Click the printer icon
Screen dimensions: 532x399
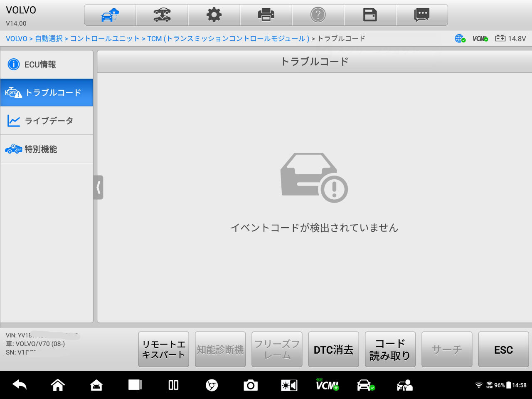click(x=266, y=15)
